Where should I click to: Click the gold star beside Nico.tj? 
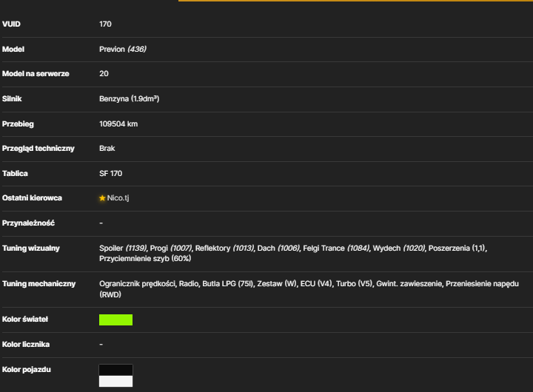[102, 198]
